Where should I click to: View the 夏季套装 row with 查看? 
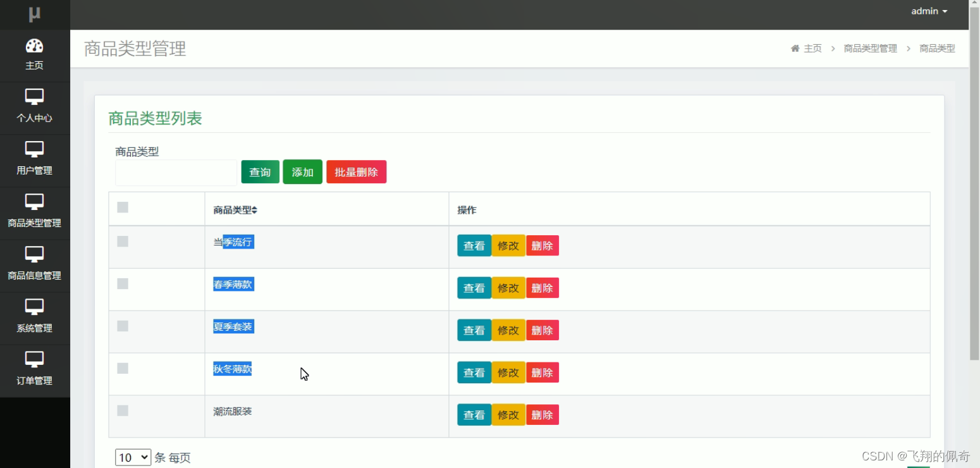[x=474, y=330]
